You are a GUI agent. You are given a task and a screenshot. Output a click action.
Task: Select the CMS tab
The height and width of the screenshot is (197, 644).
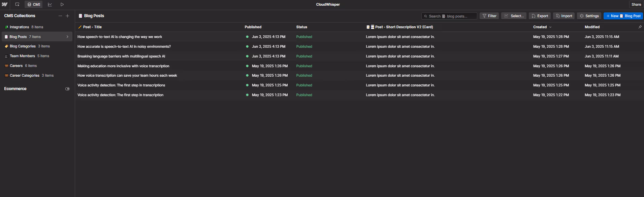pos(34,4)
